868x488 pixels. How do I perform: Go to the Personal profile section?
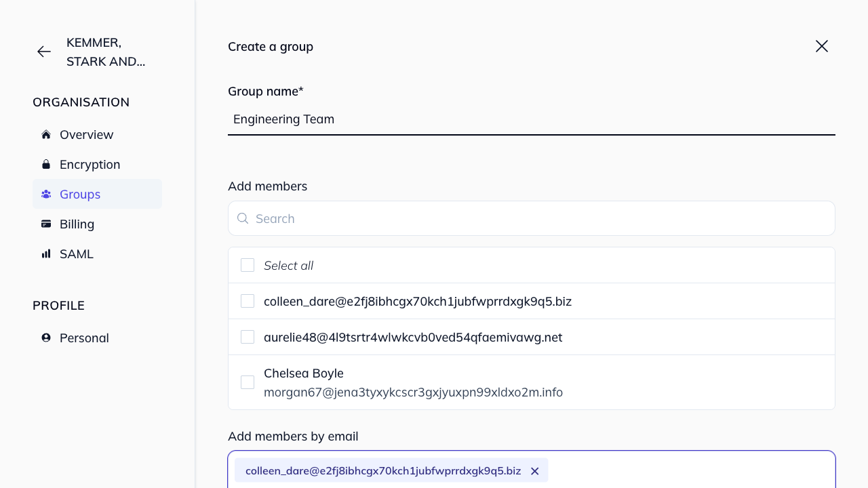pyautogui.click(x=84, y=338)
